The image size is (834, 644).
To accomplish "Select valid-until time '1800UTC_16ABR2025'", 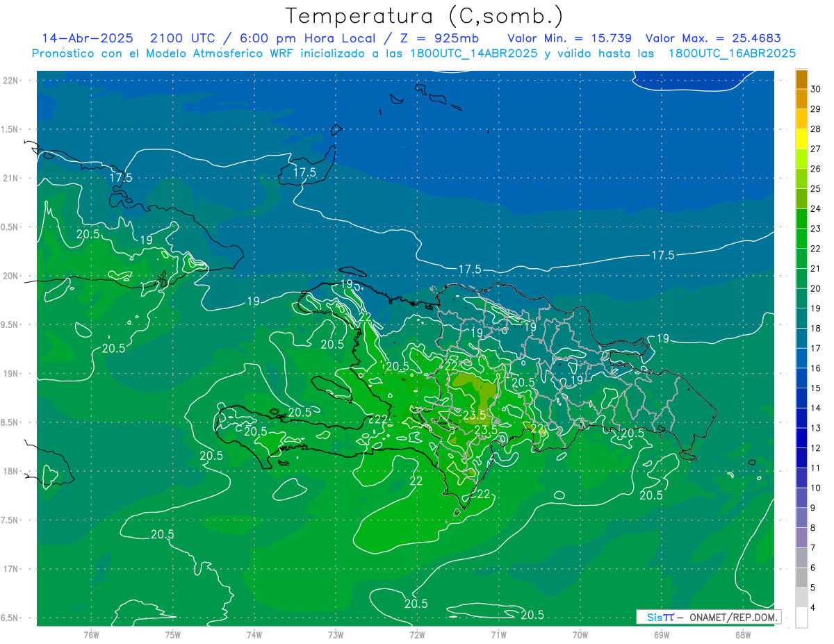I will 732,53.
